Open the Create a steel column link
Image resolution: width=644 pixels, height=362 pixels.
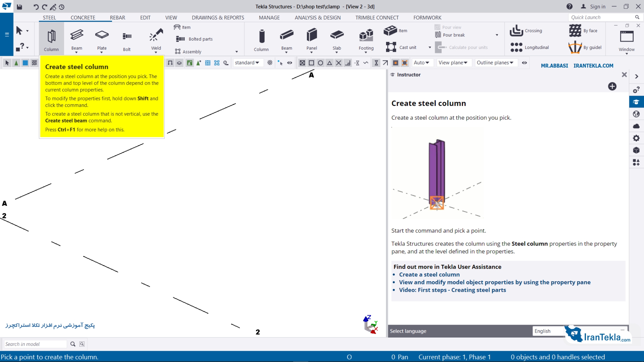pyautogui.click(x=429, y=274)
